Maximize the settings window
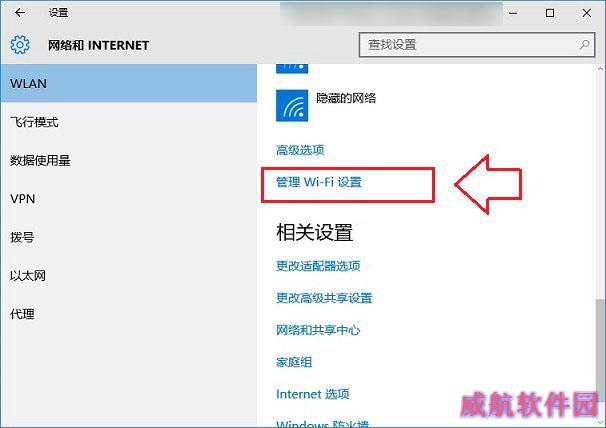 (x=550, y=13)
